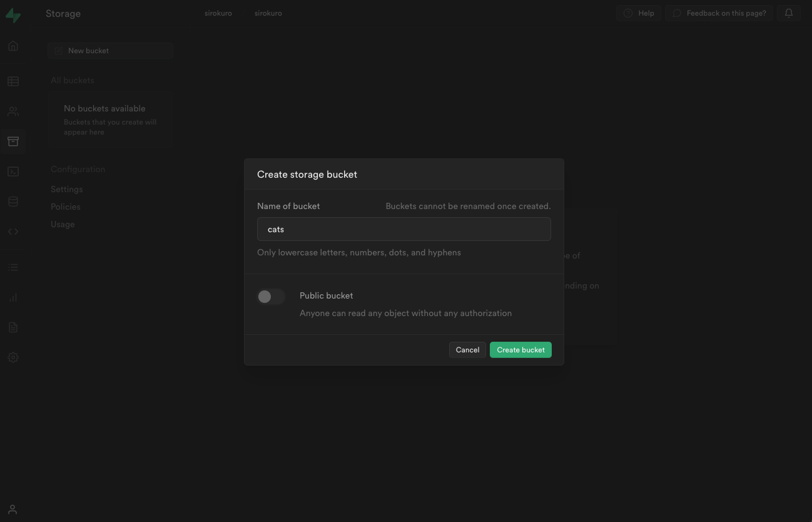Open Policies under Configuration

click(x=66, y=207)
